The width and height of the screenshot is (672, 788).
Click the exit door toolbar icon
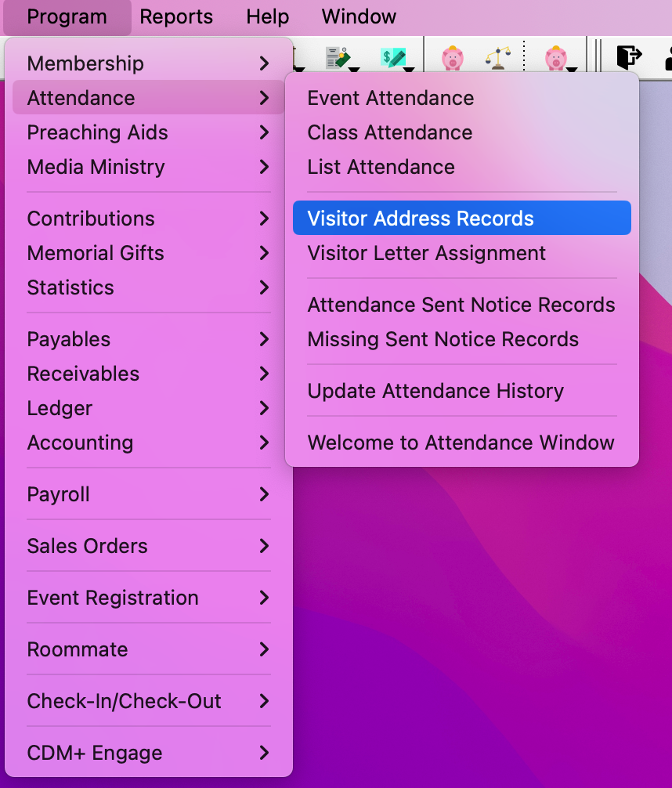click(x=630, y=57)
